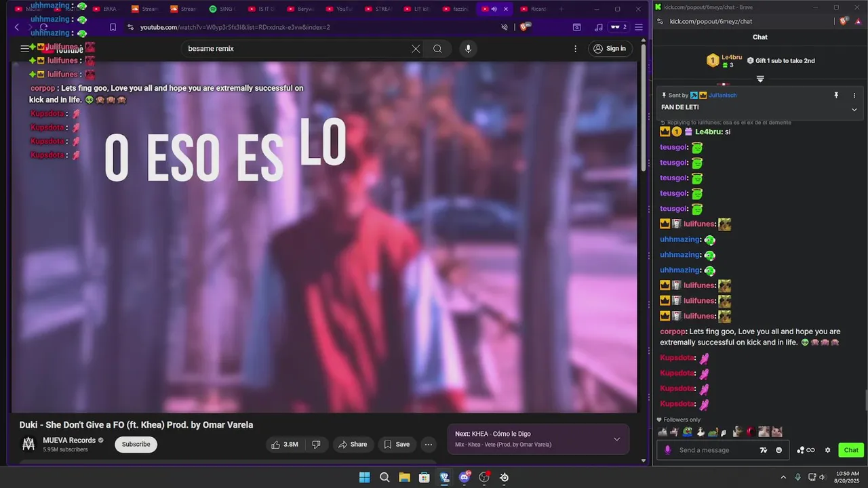The width and height of the screenshot is (868, 488).
Task: Open MUEVA Records channel avatar
Action: click(x=28, y=445)
